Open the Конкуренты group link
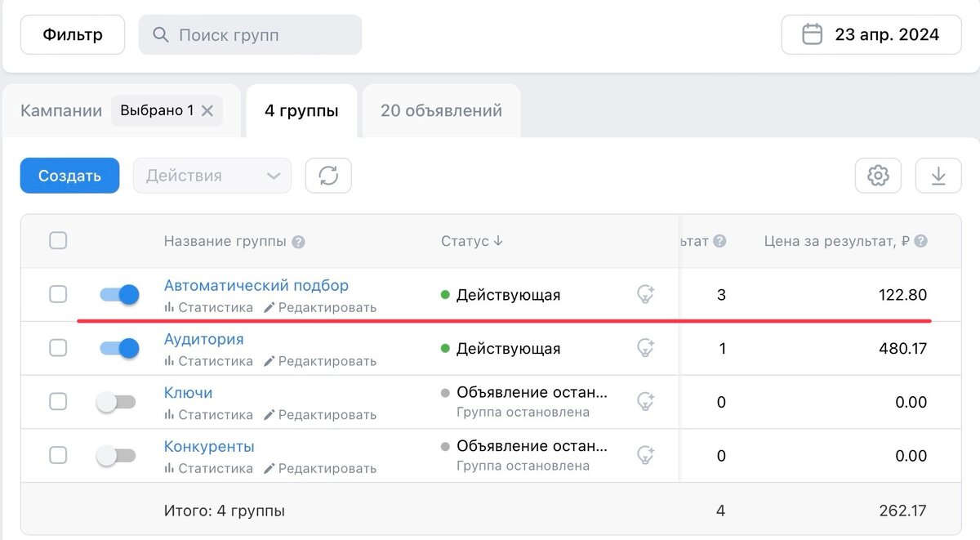This screenshot has height=540, width=980. pyautogui.click(x=209, y=447)
